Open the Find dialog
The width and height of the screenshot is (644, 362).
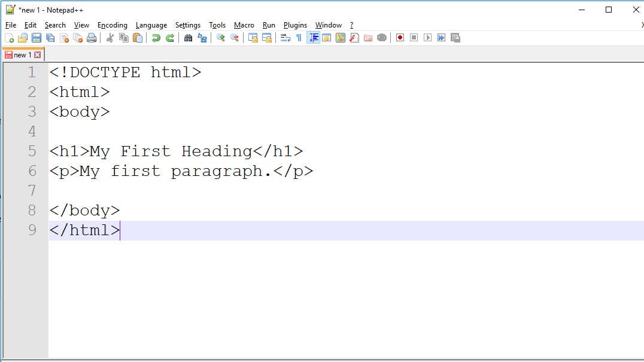(188, 38)
